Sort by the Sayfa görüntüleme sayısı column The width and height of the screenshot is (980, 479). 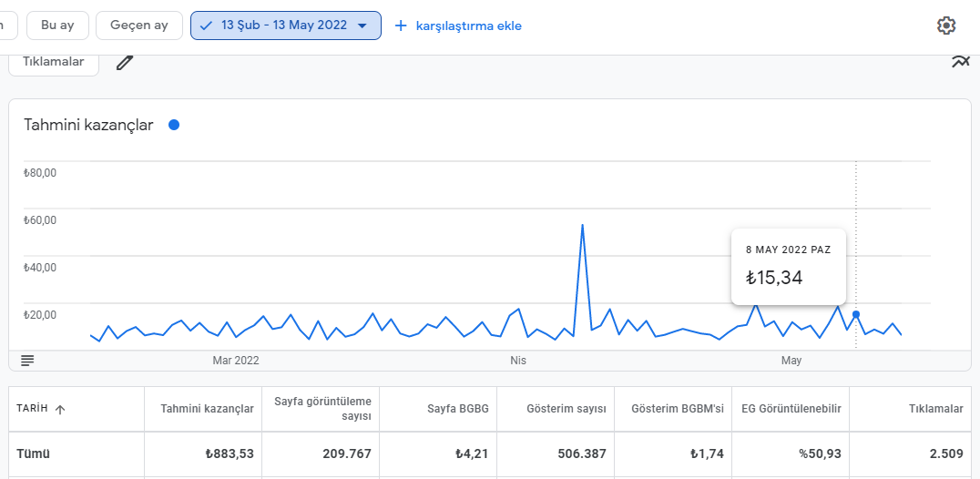(x=321, y=409)
